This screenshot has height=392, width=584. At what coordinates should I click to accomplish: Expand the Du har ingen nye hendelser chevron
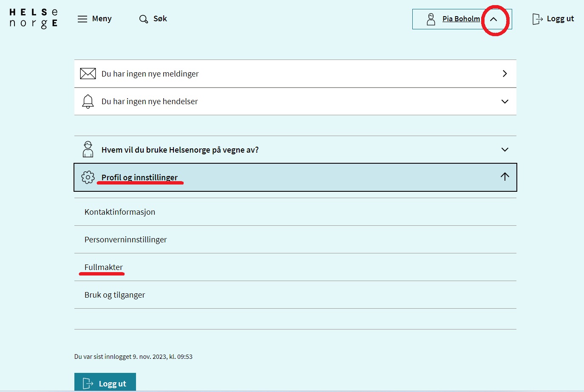pyautogui.click(x=505, y=102)
